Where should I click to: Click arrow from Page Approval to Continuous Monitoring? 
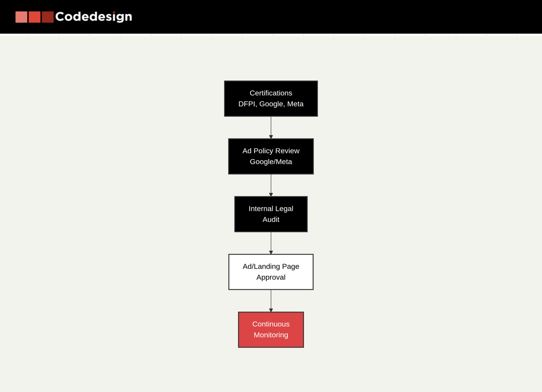click(271, 301)
